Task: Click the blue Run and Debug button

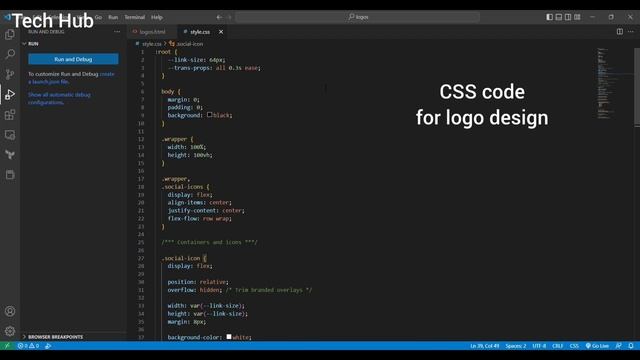Action: 73,59
